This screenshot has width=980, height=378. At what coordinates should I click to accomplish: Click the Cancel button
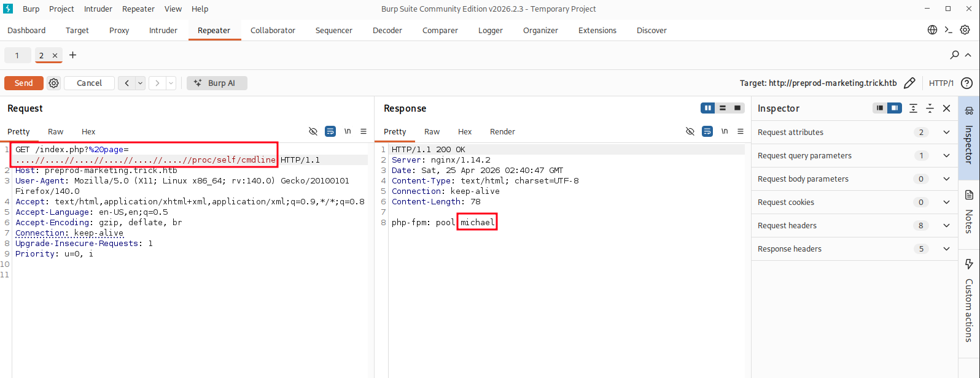coord(89,83)
